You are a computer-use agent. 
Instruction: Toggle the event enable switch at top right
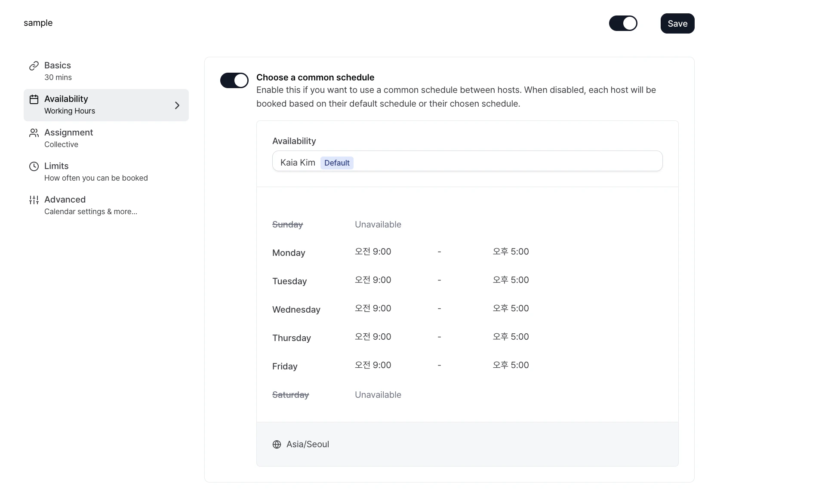[x=623, y=23]
